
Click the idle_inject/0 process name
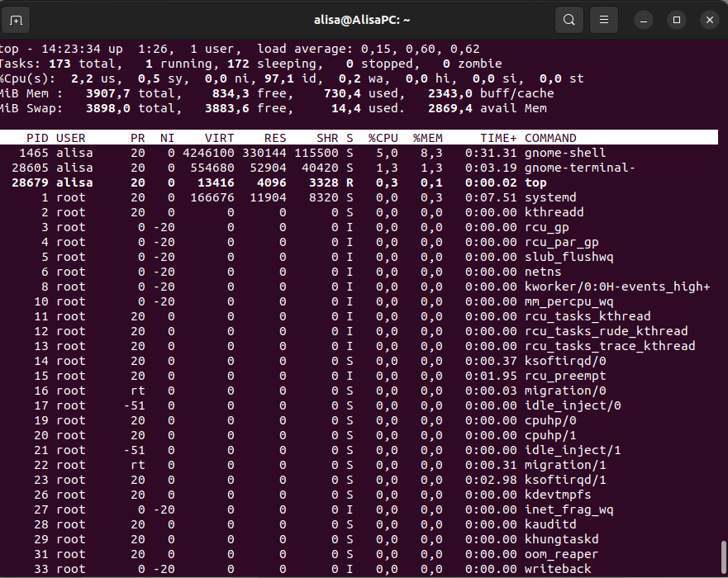[x=573, y=405]
